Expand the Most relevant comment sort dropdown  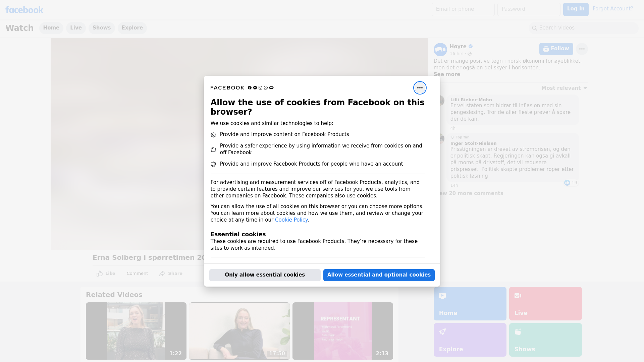pos(564,88)
